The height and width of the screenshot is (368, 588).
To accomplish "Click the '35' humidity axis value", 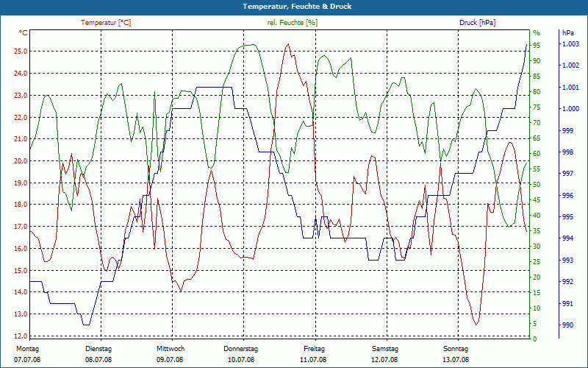I will click(537, 231).
